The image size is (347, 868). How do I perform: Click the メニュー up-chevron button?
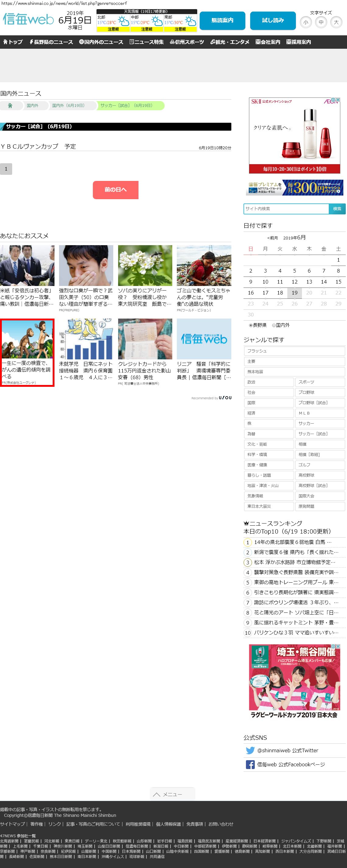pyautogui.click(x=172, y=794)
